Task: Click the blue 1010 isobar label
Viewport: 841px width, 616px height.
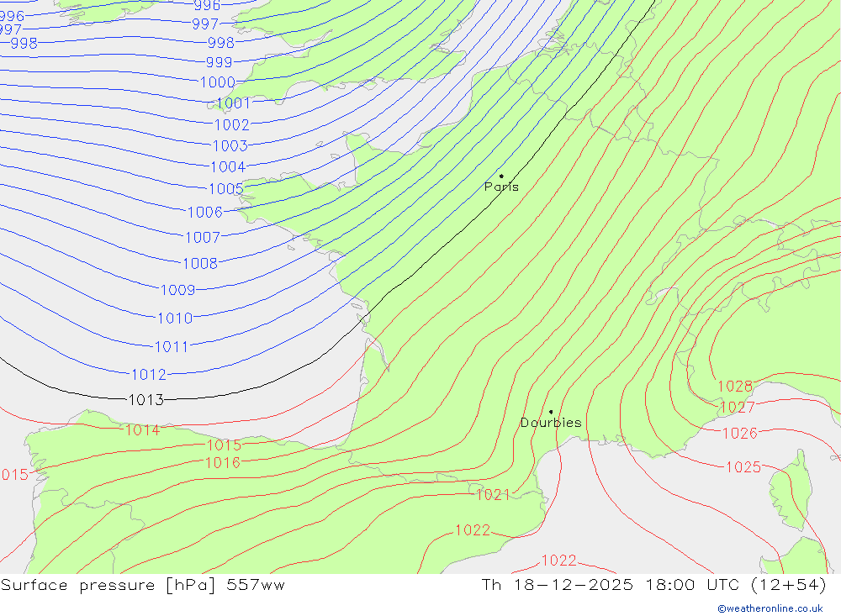Action: point(175,319)
